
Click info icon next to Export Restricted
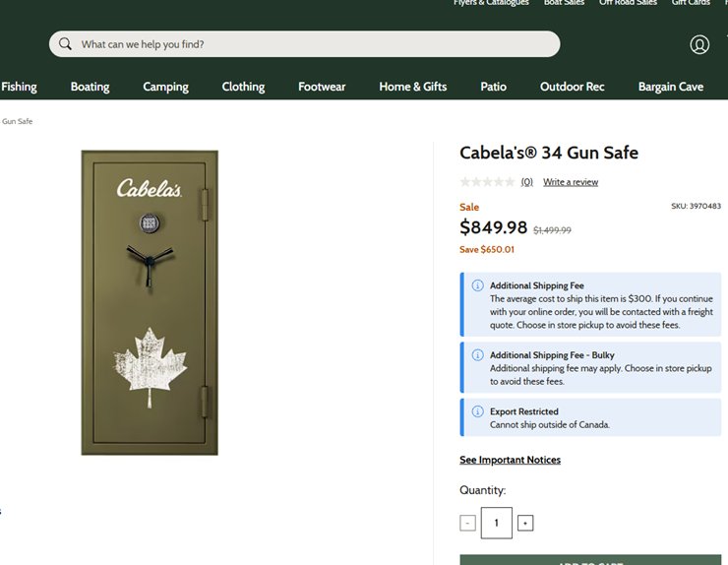477,411
